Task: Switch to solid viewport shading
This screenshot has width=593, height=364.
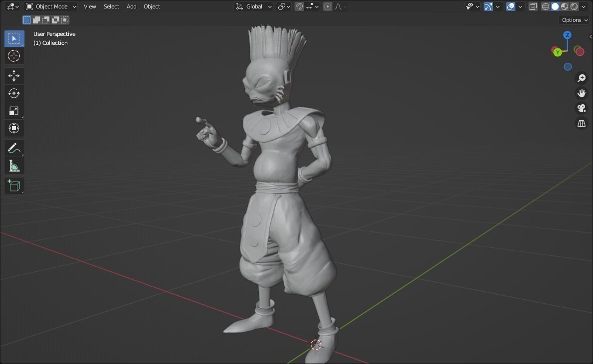Action: click(x=555, y=6)
